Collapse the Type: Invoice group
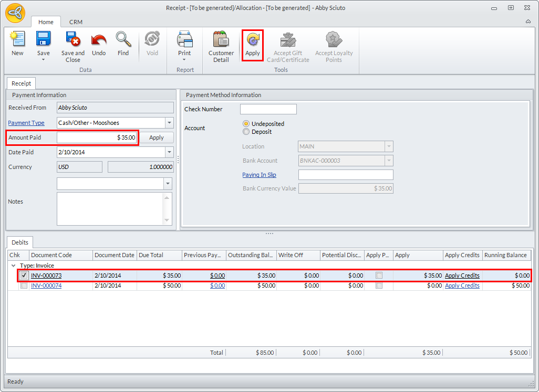The height and width of the screenshot is (392, 539). pyautogui.click(x=14, y=266)
